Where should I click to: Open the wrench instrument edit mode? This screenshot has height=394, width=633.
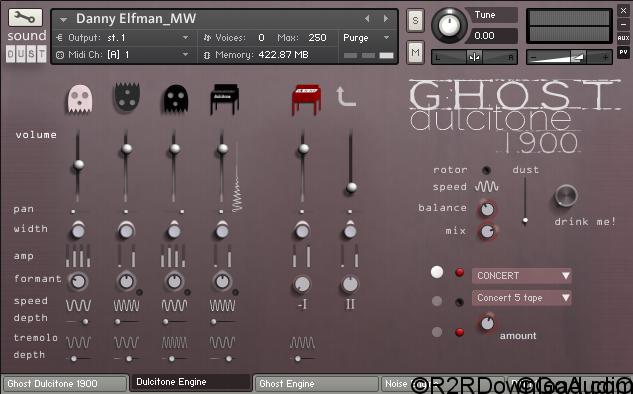coord(25,17)
